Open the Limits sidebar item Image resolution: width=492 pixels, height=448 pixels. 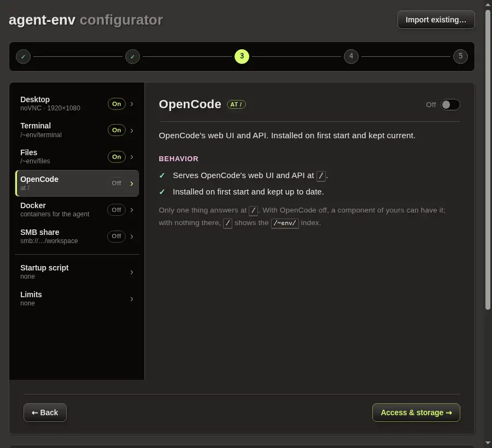[x=77, y=298]
